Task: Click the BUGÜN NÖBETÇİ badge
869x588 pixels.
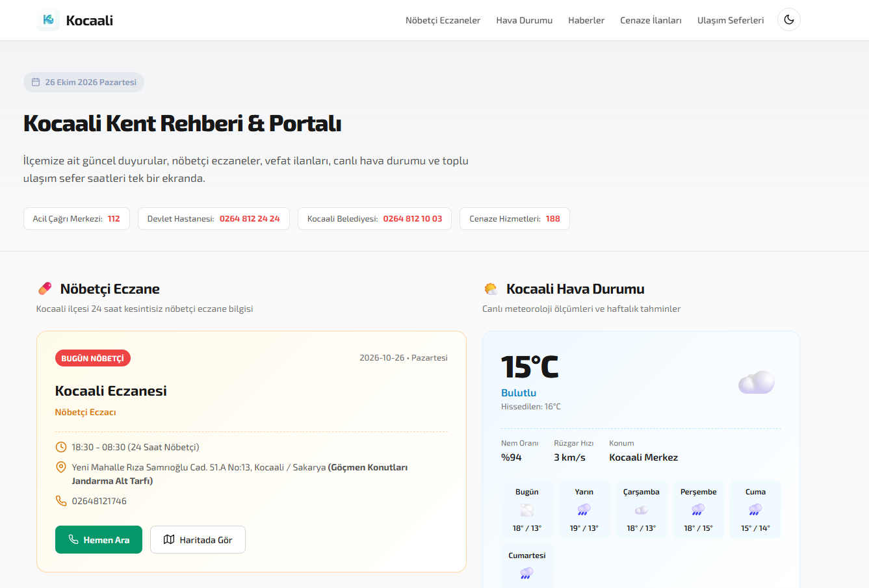Action: [93, 358]
